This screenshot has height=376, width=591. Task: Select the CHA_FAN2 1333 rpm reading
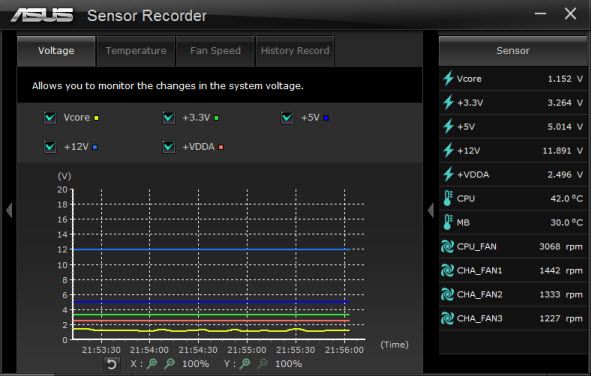click(561, 294)
